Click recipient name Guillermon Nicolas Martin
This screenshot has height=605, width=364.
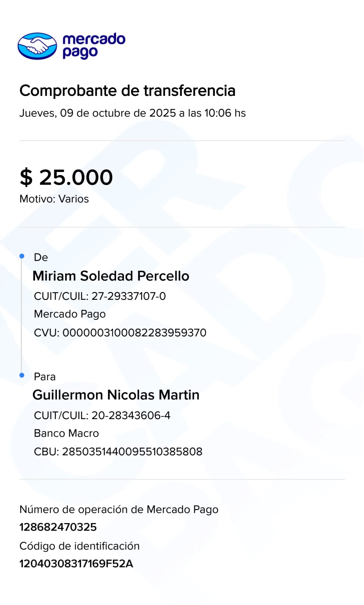(x=116, y=395)
